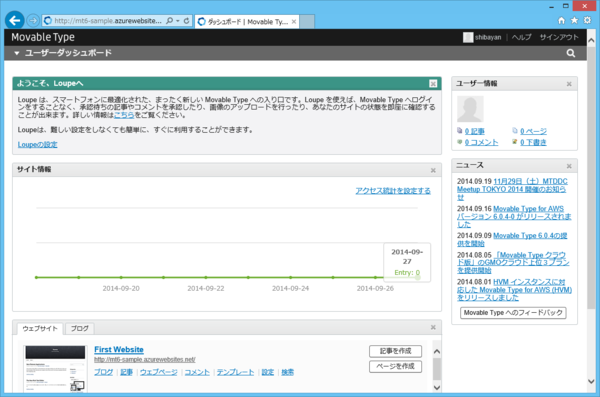600x397 pixels.
Task: Click the profile picture in ユーザー情報
Action: tap(470, 109)
